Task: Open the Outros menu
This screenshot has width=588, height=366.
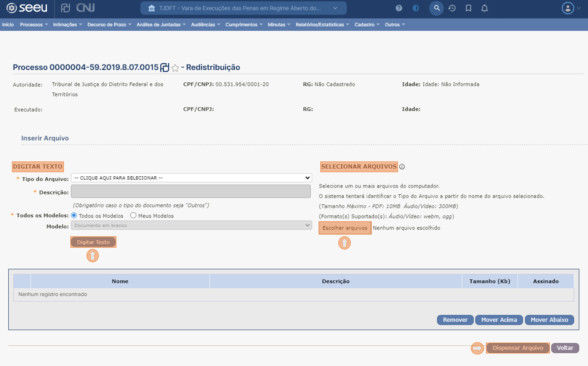Action: point(395,25)
